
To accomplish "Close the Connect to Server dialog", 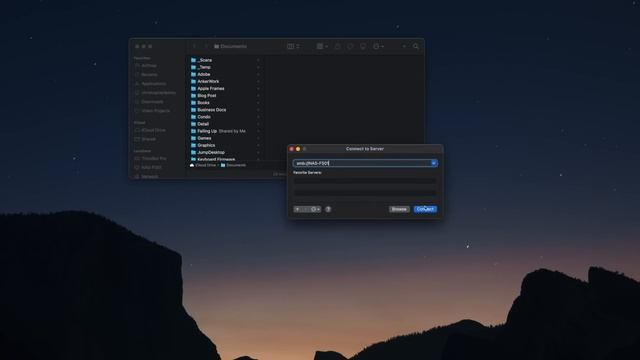I will tap(291, 149).
